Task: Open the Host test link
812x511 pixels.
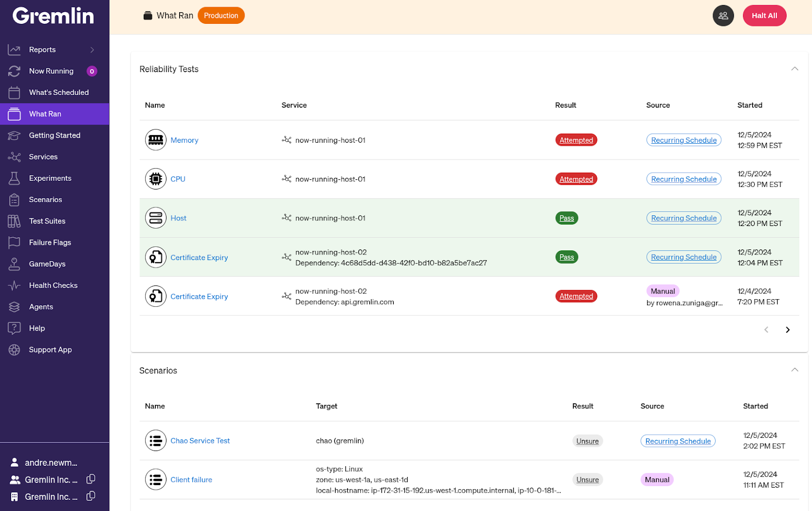Action: click(x=178, y=218)
